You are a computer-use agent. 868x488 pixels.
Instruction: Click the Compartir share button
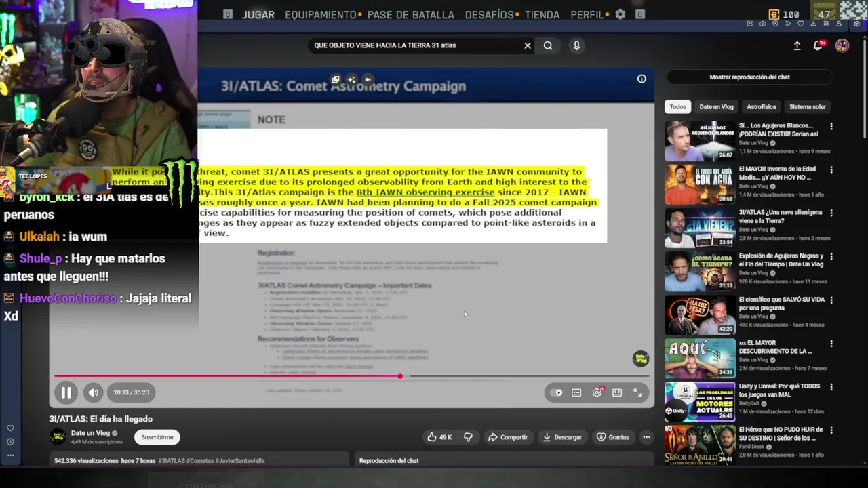[x=508, y=437]
